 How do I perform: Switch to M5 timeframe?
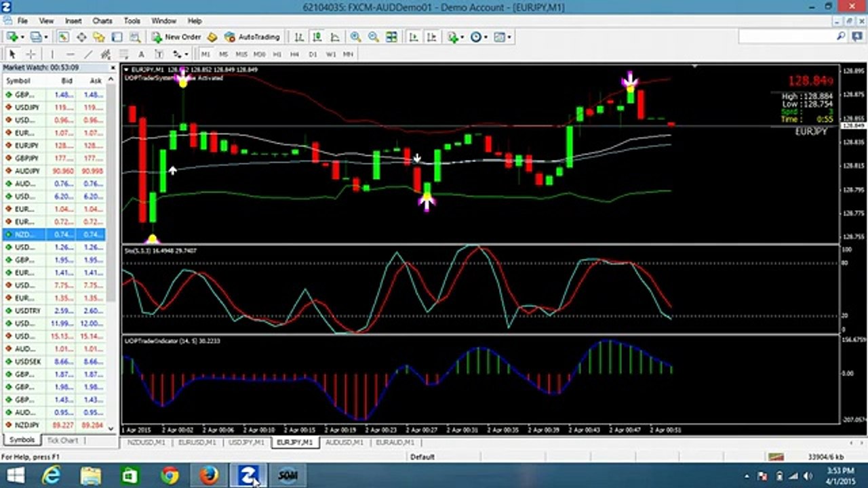tap(223, 54)
